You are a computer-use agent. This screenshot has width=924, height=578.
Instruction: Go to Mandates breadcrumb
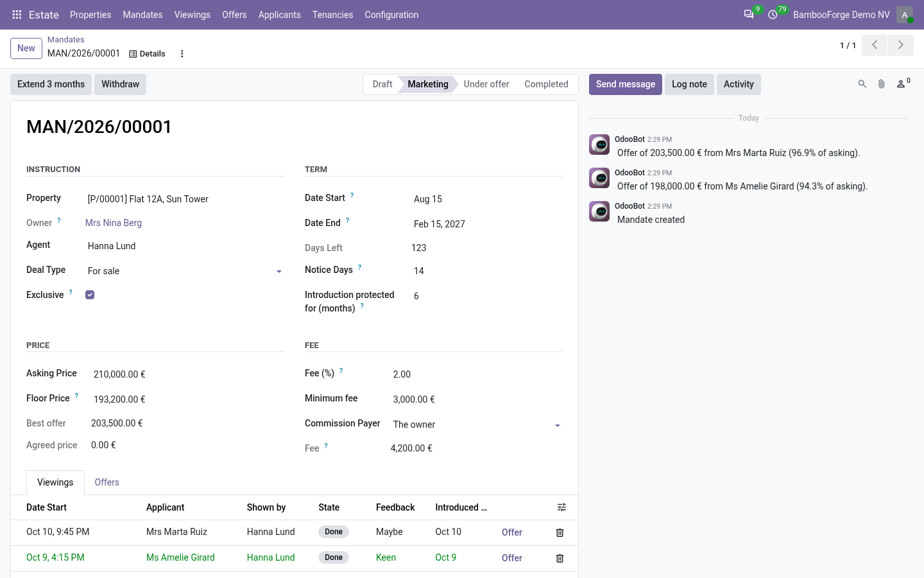point(66,40)
